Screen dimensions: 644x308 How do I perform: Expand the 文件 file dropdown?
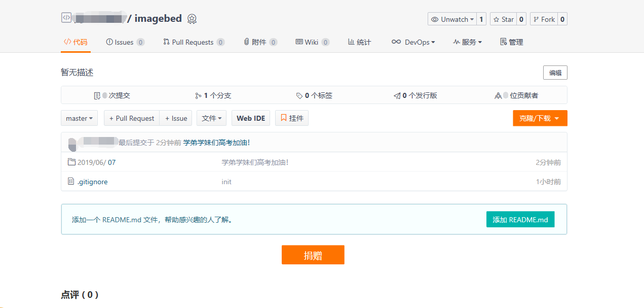tap(211, 118)
